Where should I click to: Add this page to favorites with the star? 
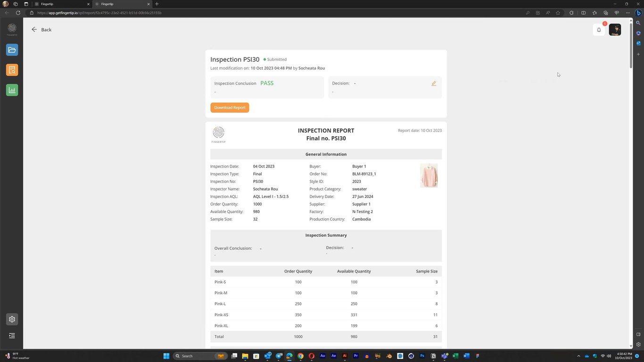558,13
